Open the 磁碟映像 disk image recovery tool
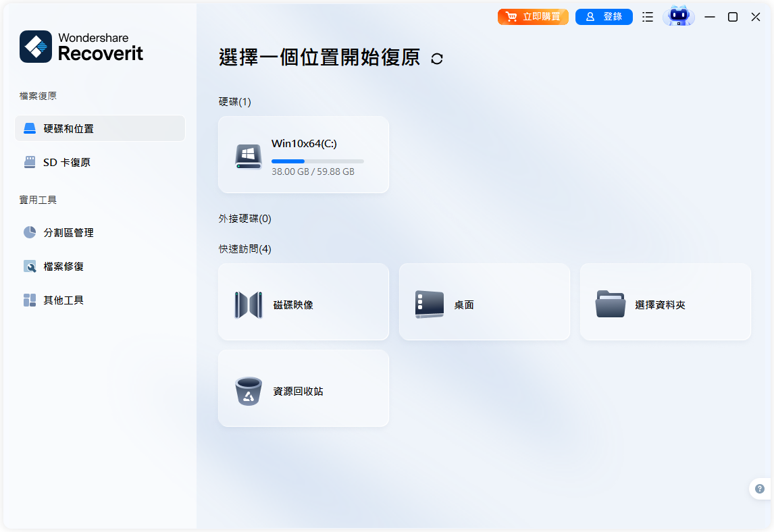This screenshot has width=774, height=532. click(x=303, y=302)
